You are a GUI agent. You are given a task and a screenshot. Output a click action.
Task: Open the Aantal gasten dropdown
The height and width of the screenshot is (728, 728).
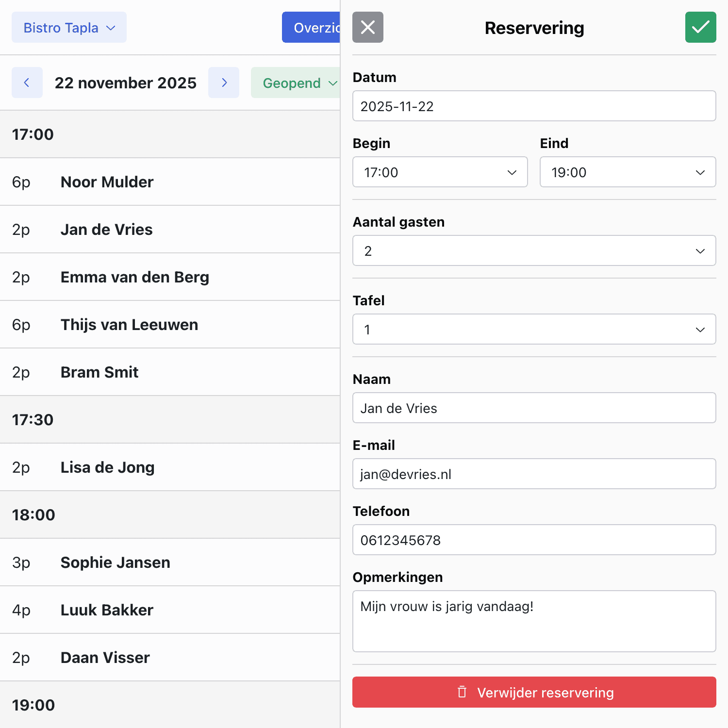[x=533, y=250]
